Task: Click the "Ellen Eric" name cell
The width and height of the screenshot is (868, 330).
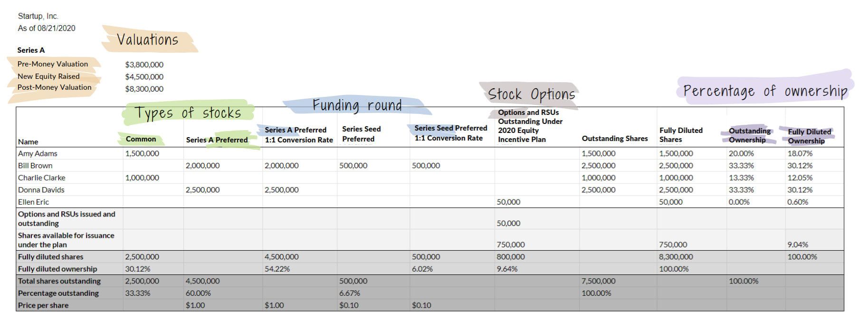Action: coord(33,202)
